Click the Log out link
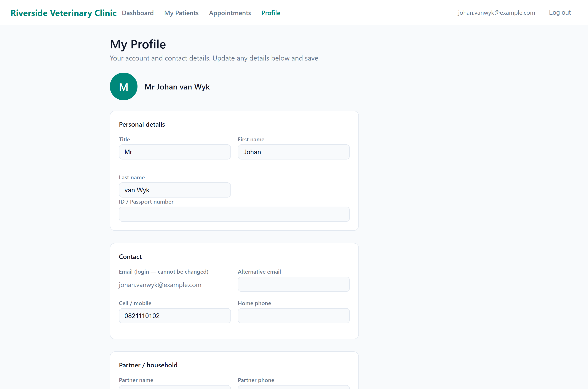This screenshot has height=389, width=588. (560, 12)
